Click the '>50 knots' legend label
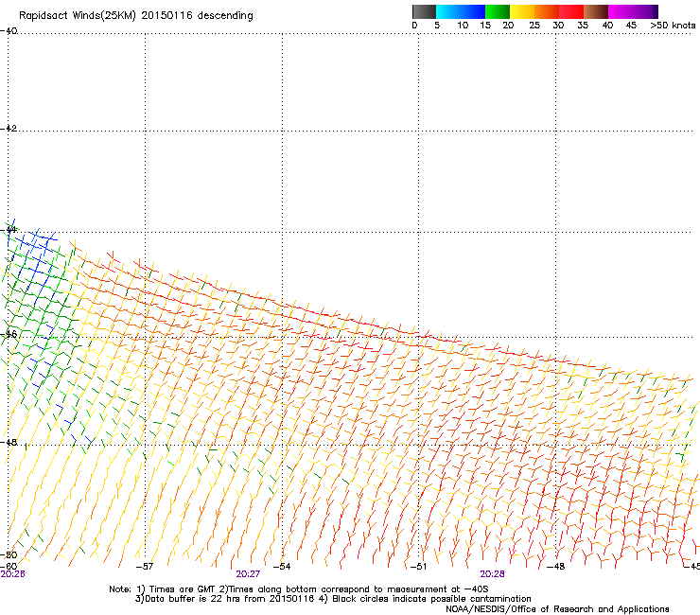 [x=673, y=26]
